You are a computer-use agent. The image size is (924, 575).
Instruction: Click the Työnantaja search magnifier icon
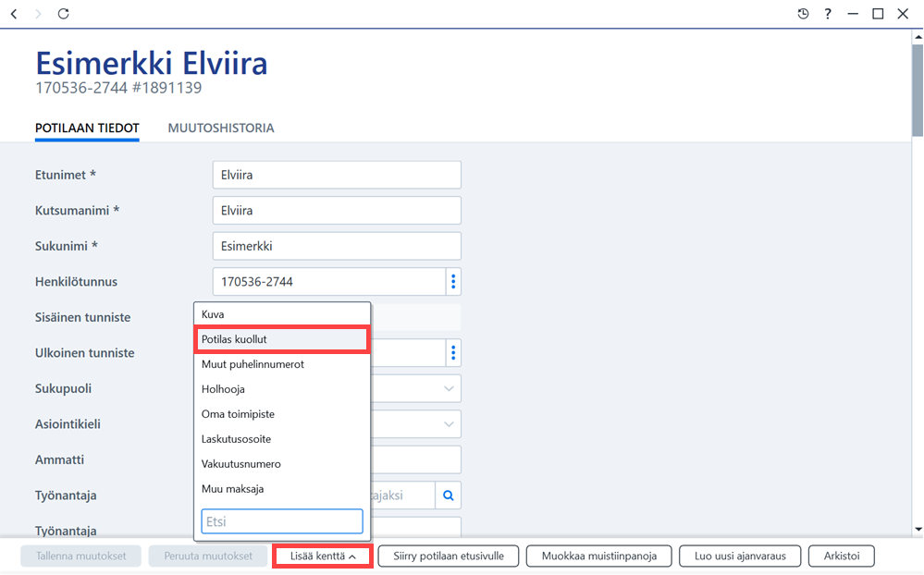pyautogui.click(x=449, y=495)
